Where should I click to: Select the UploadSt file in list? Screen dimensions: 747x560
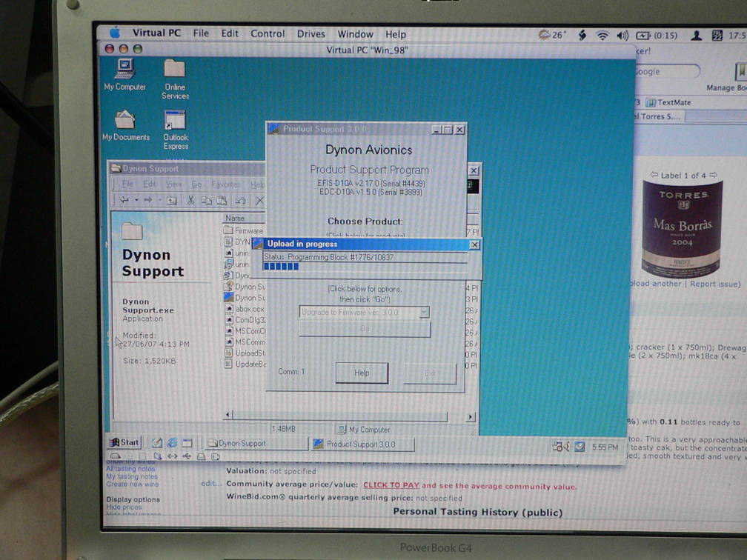click(245, 353)
